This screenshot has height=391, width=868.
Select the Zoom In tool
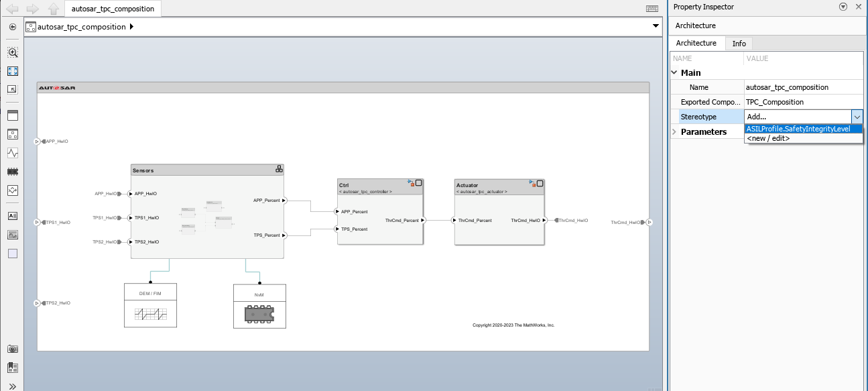12,52
